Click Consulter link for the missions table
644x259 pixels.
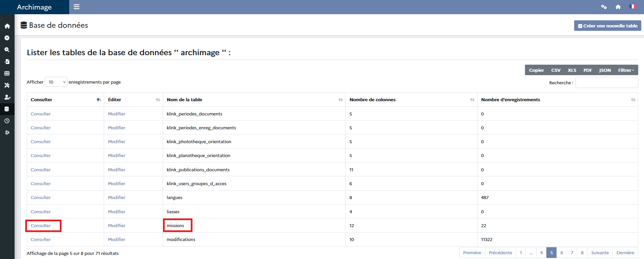[41, 225]
